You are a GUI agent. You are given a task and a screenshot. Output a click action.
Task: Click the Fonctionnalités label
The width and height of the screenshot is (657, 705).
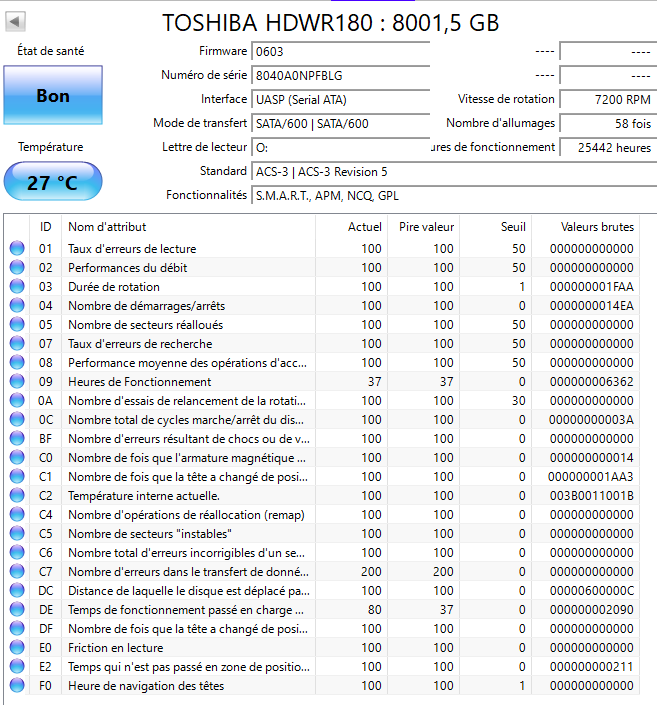pos(206,195)
